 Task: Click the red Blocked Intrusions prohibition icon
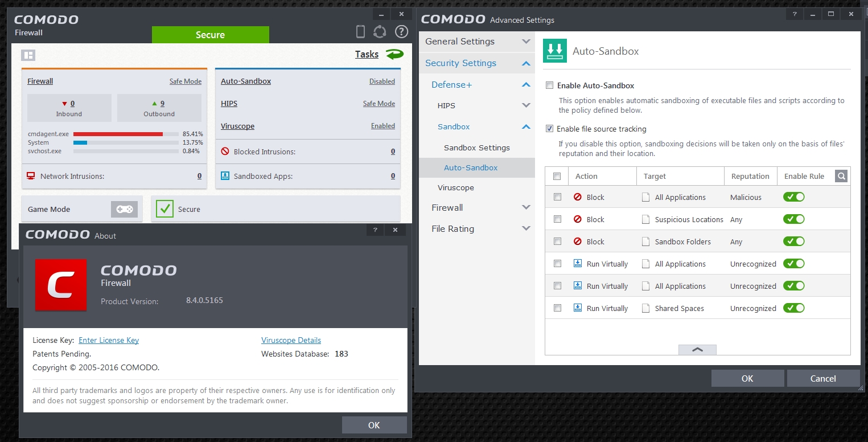point(224,152)
